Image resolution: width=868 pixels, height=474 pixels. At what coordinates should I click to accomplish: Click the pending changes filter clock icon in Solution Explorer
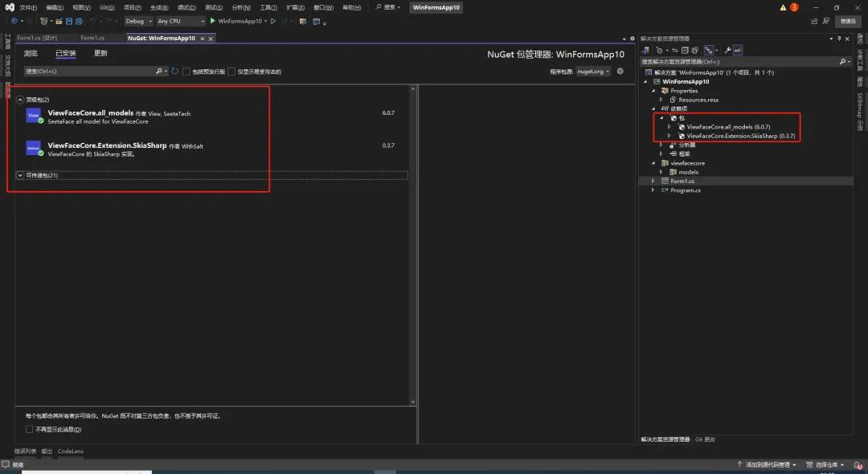[x=659, y=51]
